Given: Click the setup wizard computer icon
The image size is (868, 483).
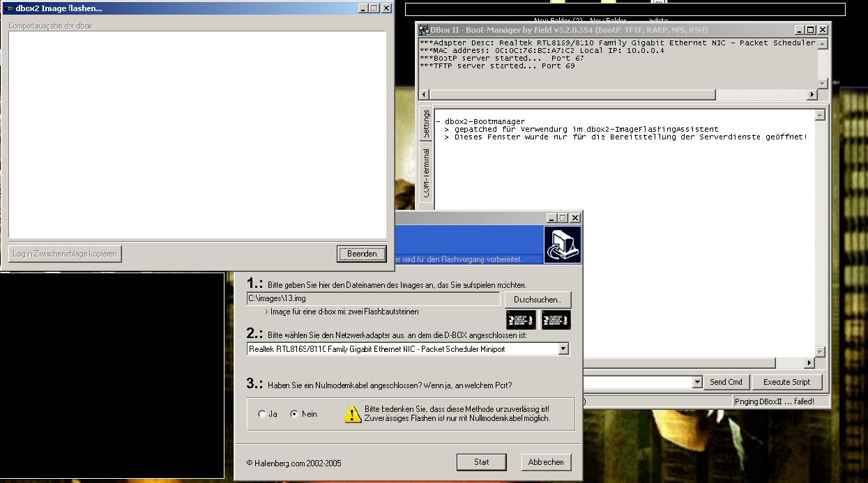Looking at the screenshot, I should pos(562,245).
